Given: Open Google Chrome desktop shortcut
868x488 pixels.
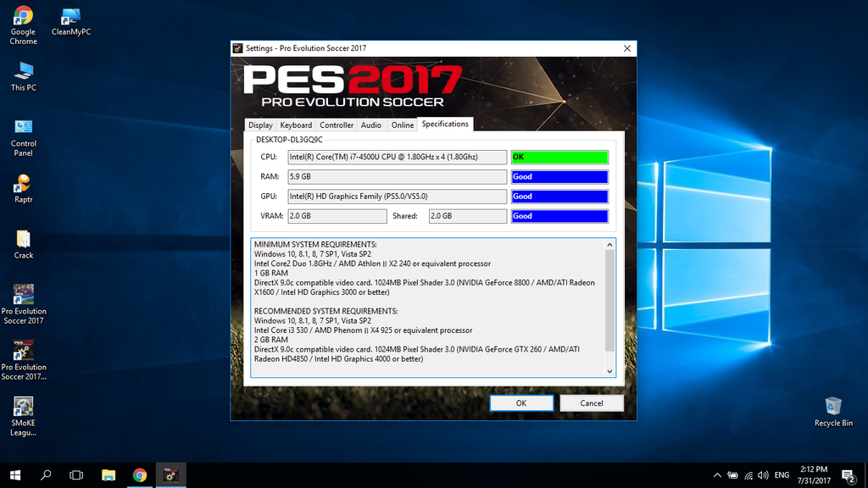Looking at the screenshot, I should click(x=23, y=25).
